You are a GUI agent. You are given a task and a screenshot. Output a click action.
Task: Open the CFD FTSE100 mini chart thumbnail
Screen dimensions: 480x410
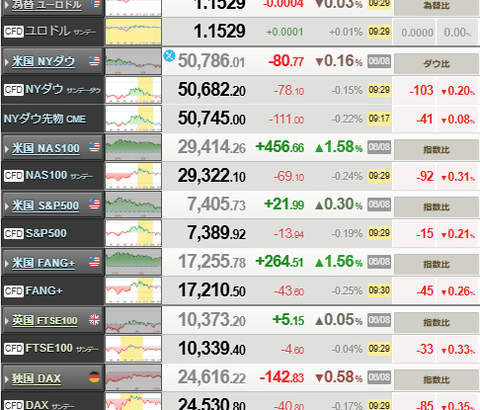(x=133, y=349)
